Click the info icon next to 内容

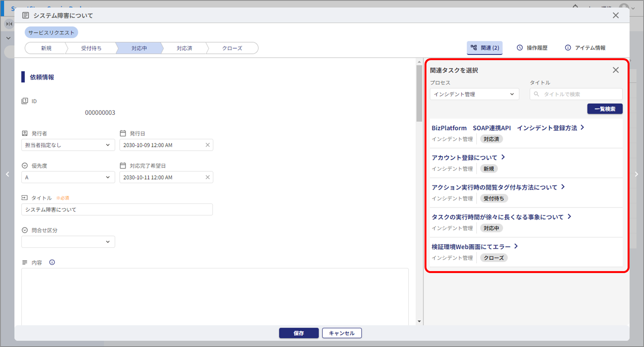point(52,262)
